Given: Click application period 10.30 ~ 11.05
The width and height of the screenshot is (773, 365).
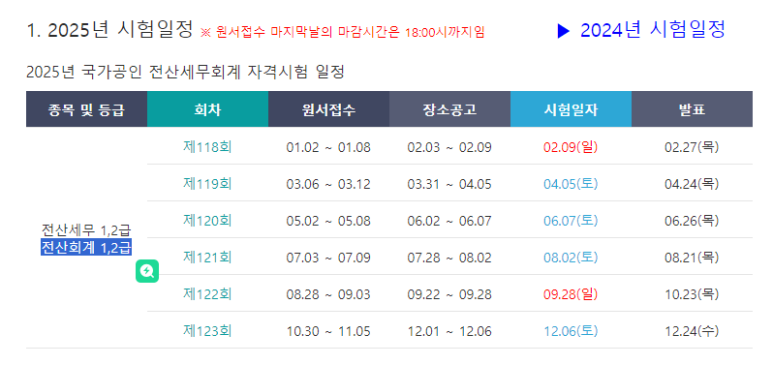Looking at the screenshot, I should 328,331.
